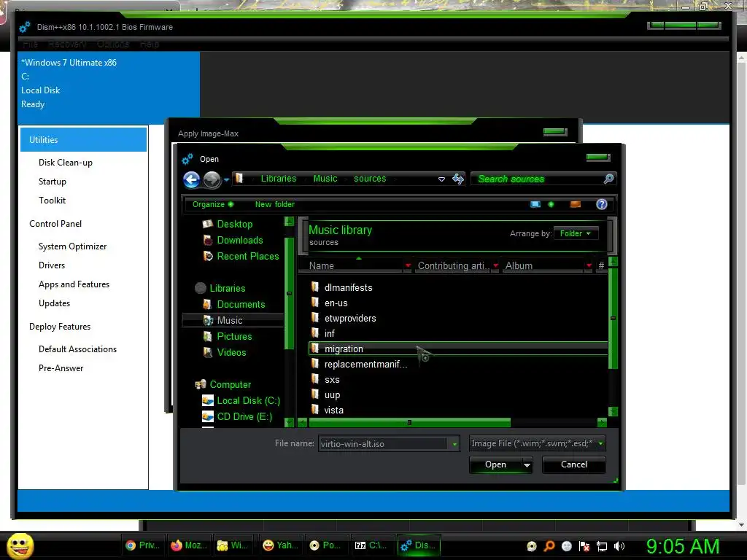The width and height of the screenshot is (747, 560).
Task: Click the file list horizontal scrollbar
Action: pyautogui.click(x=410, y=422)
